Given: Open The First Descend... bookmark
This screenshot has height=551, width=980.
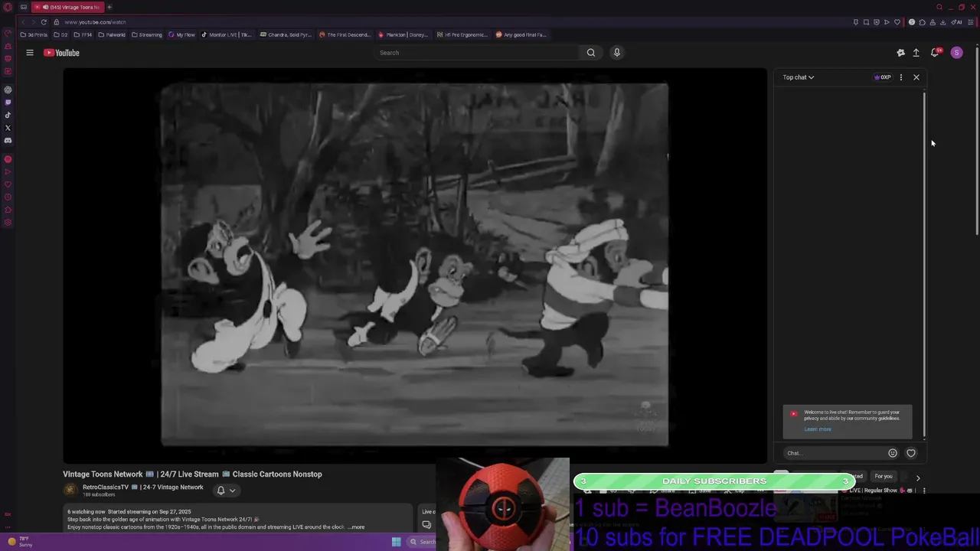Looking at the screenshot, I should 345,34.
